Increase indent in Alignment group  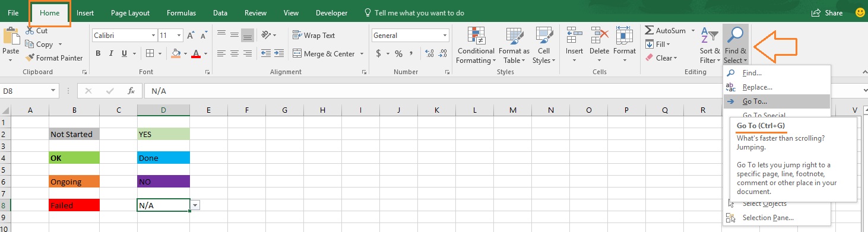tap(280, 54)
